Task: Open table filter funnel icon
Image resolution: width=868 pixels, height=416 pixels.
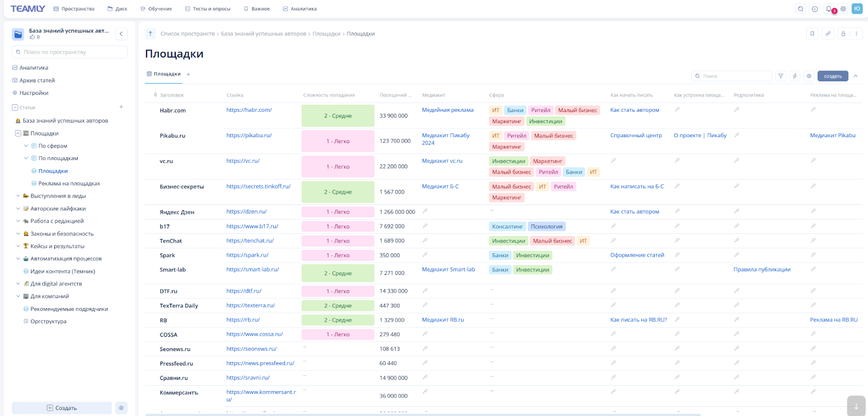Action: pyautogui.click(x=781, y=76)
